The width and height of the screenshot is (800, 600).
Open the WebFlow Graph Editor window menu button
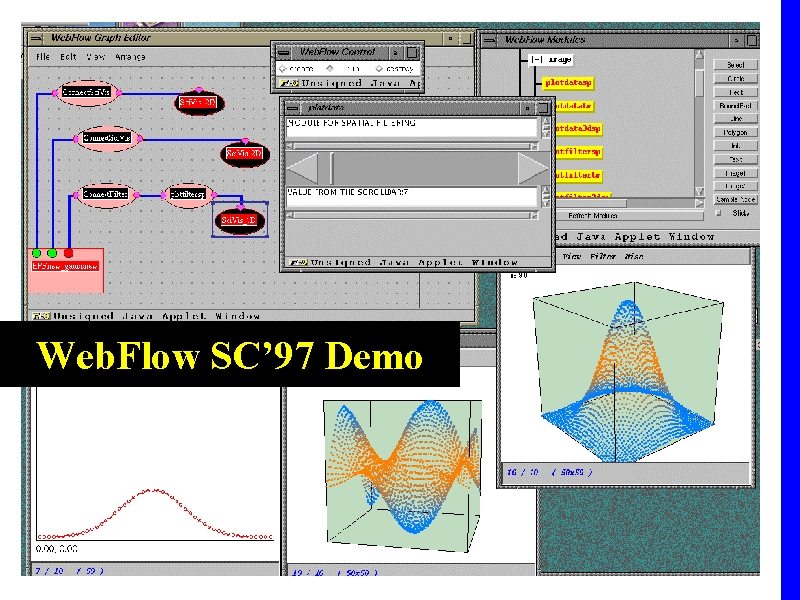click(x=36, y=38)
